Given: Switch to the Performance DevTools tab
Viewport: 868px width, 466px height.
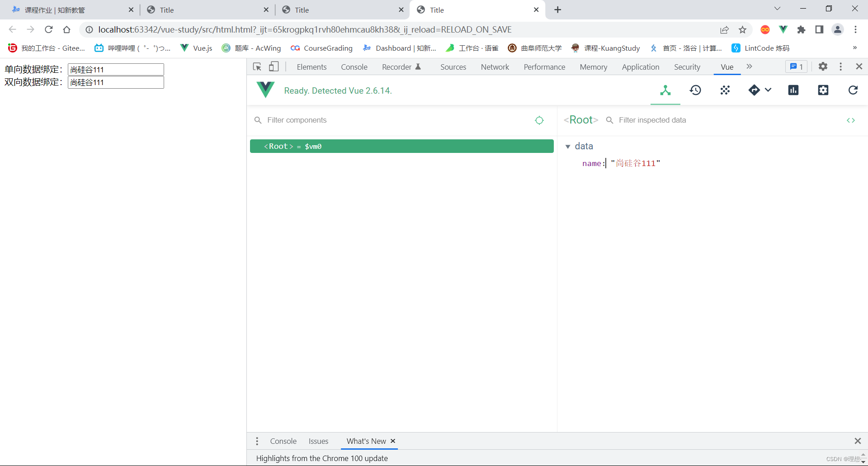Looking at the screenshot, I should pyautogui.click(x=544, y=67).
